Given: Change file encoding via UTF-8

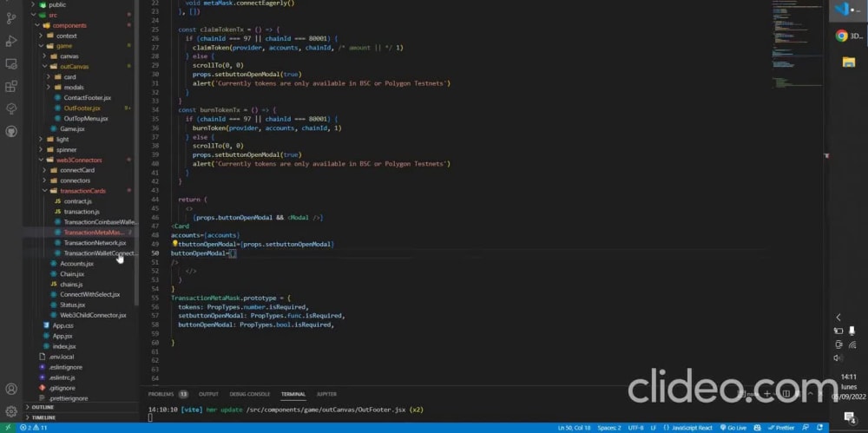Looking at the screenshot, I should pos(636,428).
